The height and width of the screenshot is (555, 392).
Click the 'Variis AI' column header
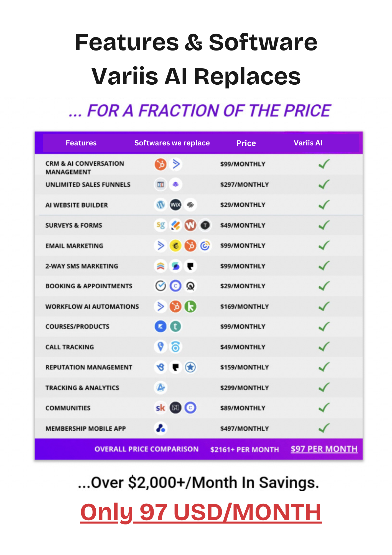coord(308,143)
